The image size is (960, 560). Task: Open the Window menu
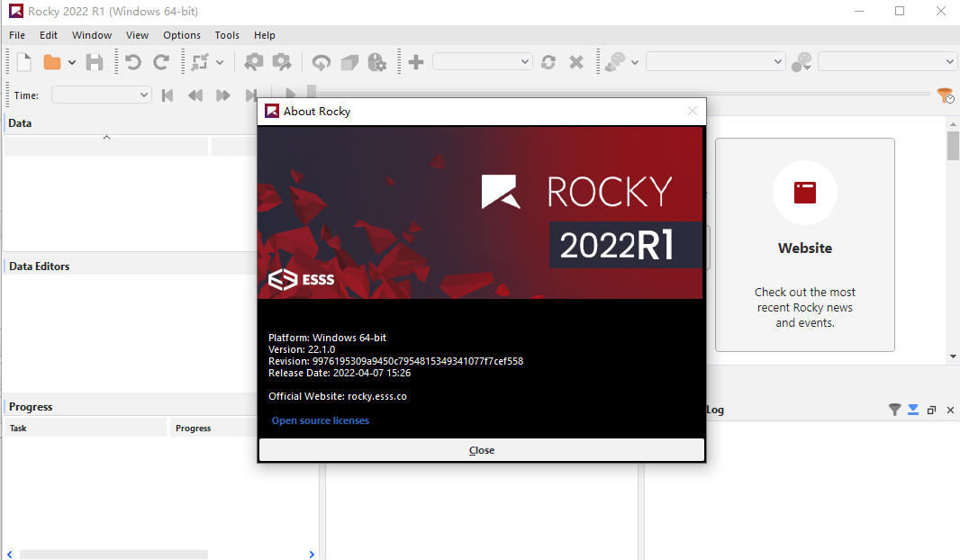click(92, 35)
